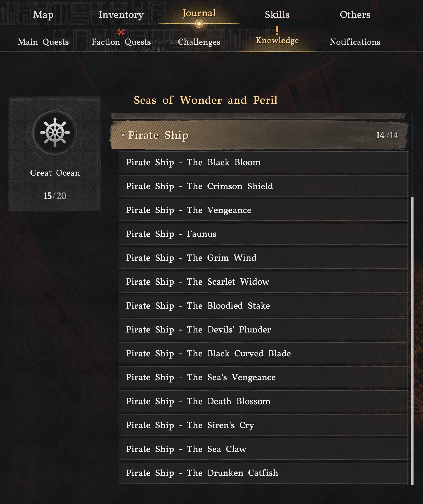Collapse the Pirate Ship category arrow
The image size is (423, 504).
(123, 135)
